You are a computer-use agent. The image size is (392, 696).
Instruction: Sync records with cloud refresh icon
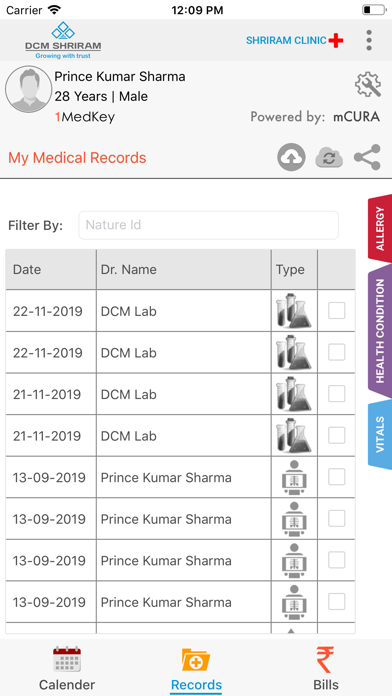tap(329, 158)
